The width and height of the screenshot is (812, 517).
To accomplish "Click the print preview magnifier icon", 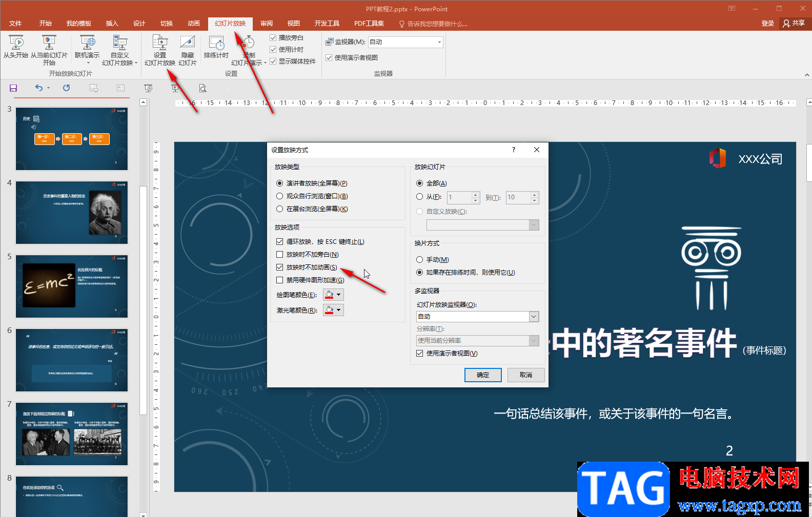I will 203,88.
